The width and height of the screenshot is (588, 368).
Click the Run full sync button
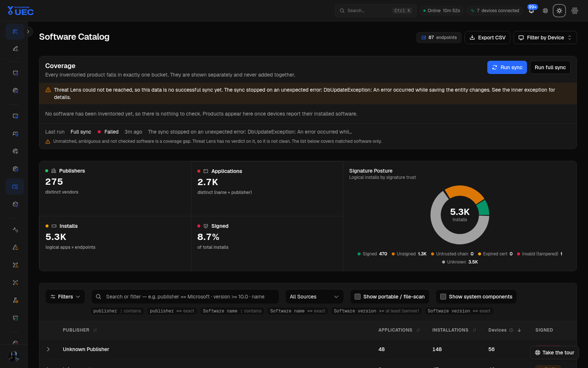550,67
